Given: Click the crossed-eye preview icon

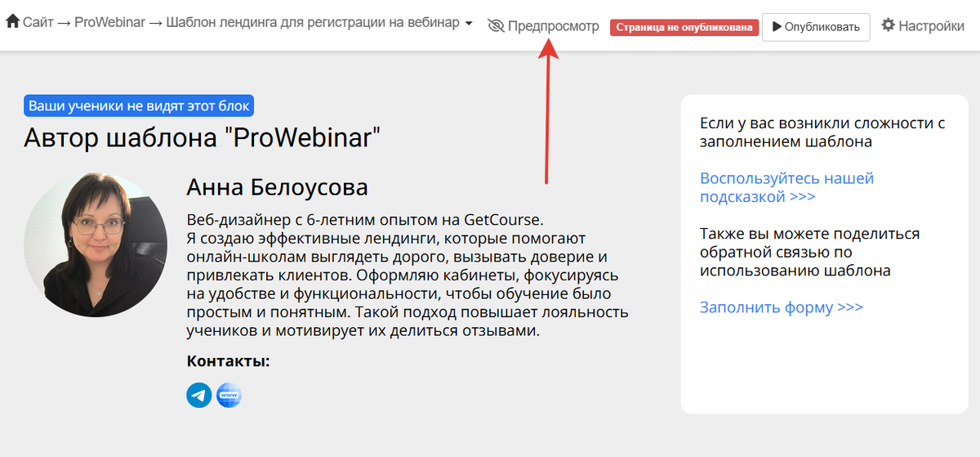Looking at the screenshot, I should pyautogui.click(x=496, y=26).
